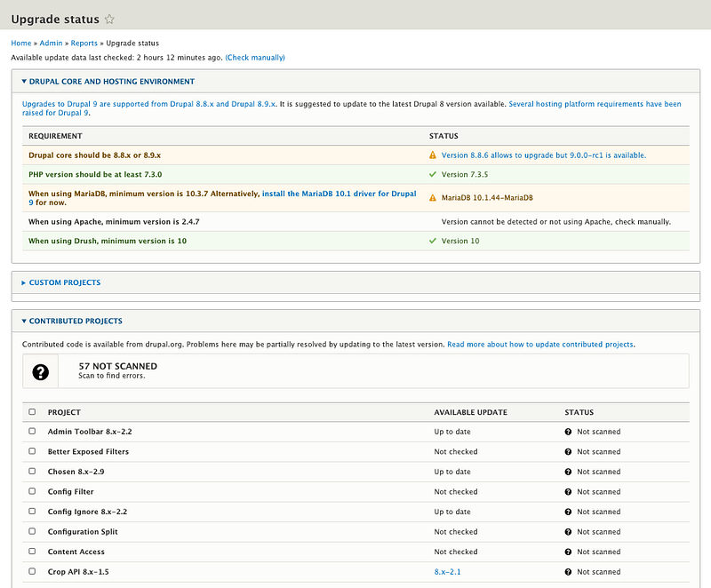The image size is (711, 588).
Task: Click 'Up to date' in Admin Toolbar row
Action: [x=452, y=432]
